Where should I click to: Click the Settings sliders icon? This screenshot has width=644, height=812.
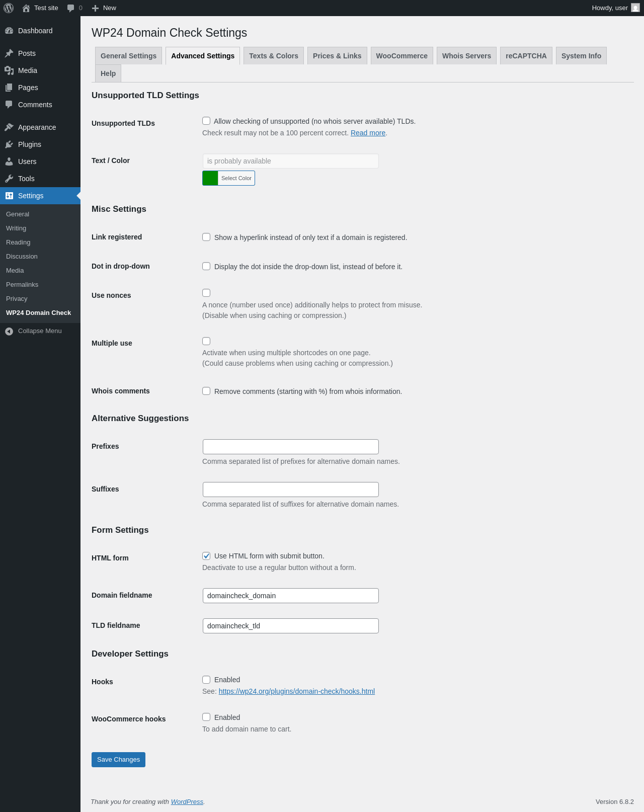point(9,196)
